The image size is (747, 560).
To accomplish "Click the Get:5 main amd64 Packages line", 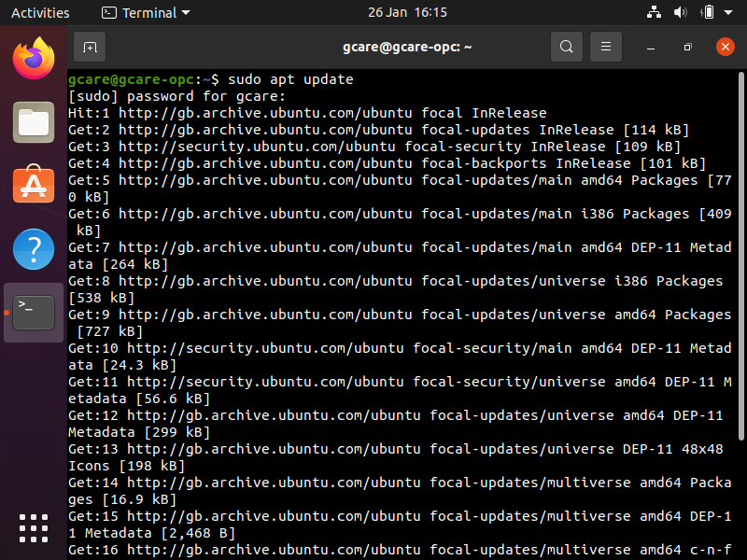I will 400,180.
